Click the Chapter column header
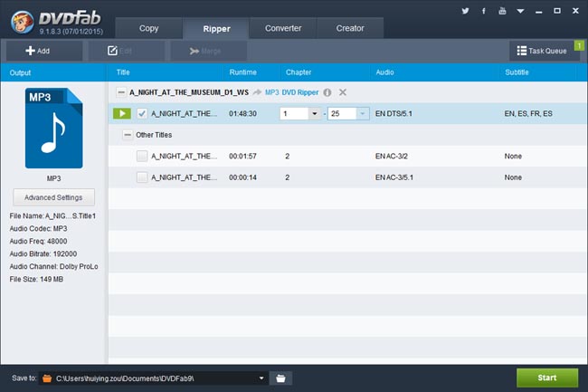Image resolution: width=588 pixels, height=392 pixels. coord(299,72)
